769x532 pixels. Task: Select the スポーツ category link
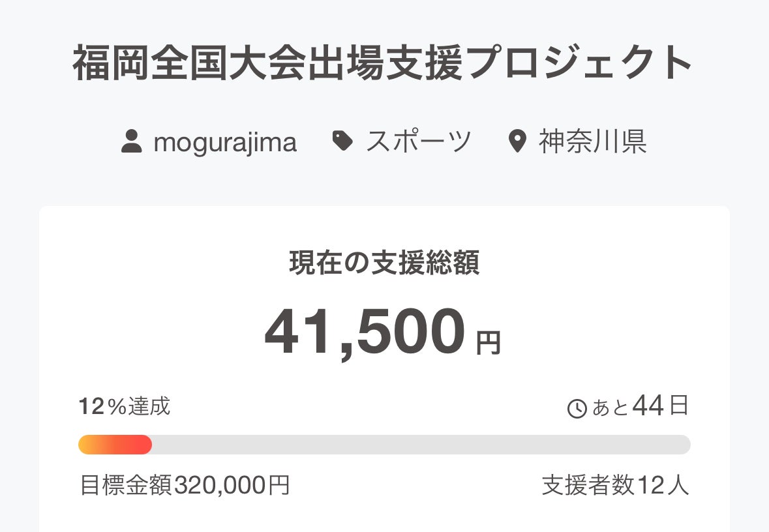tap(418, 141)
